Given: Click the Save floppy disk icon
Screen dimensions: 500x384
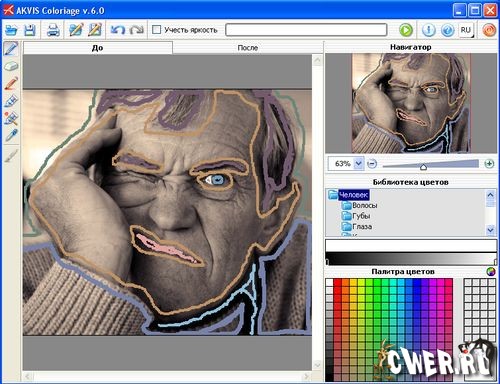Looking at the screenshot, I should (30, 30).
